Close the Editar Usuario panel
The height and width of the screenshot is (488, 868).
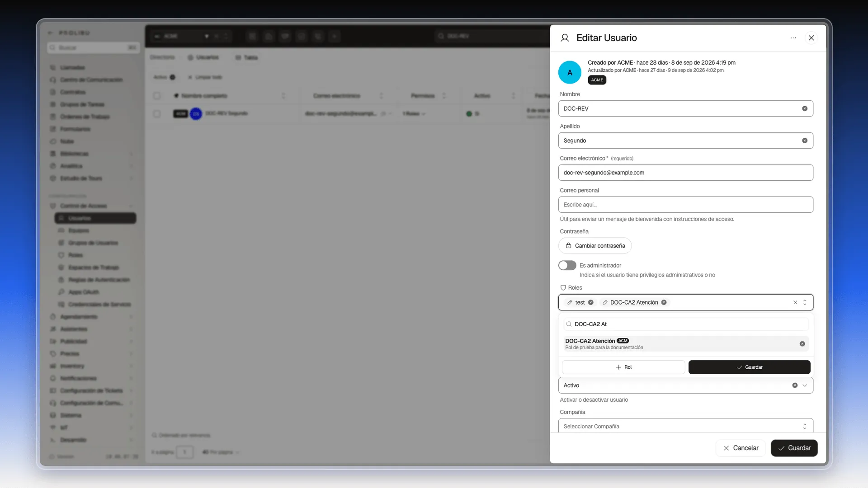811,38
